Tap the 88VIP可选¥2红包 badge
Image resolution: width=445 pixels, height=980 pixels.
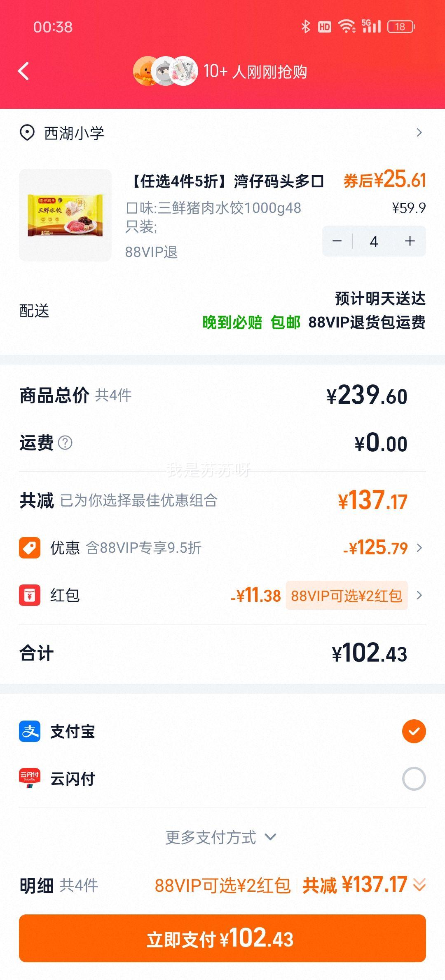tap(347, 595)
